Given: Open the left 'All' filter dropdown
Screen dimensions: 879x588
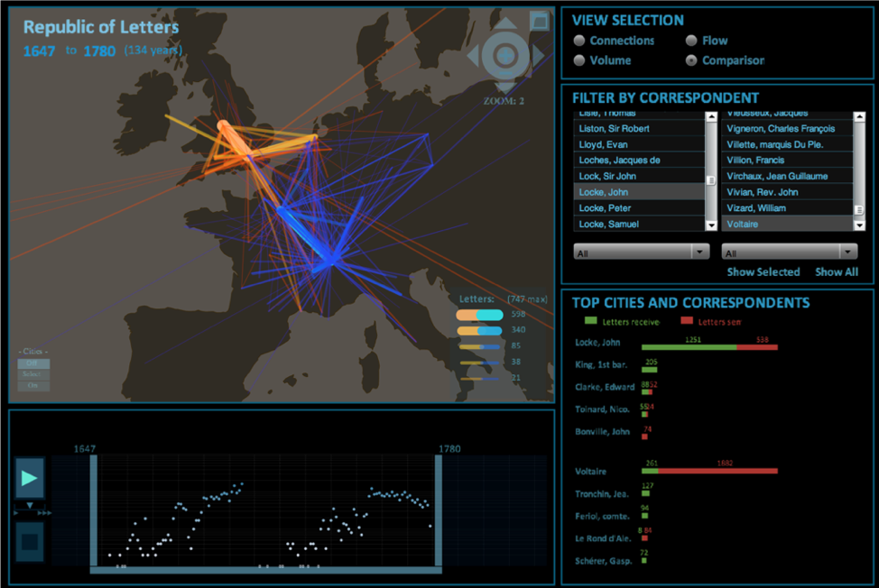Looking at the screenshot, I should click(x=643, y=253).
